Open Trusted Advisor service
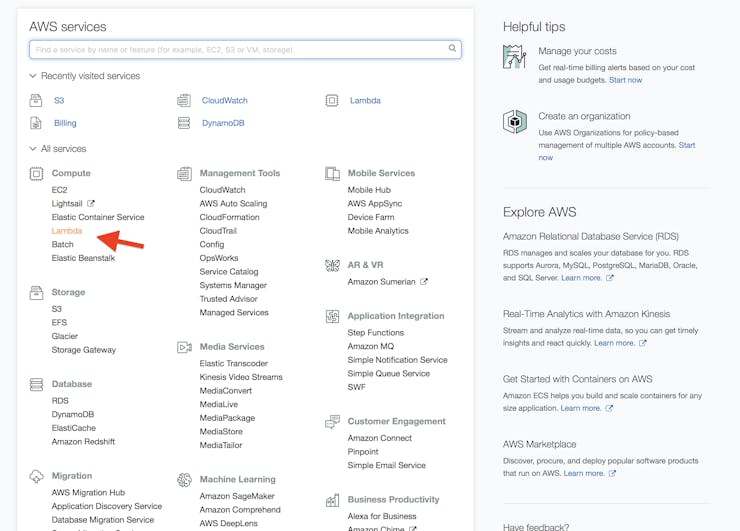Image resolution: width=740 pixels, height=531 pixels. (228, 299)
